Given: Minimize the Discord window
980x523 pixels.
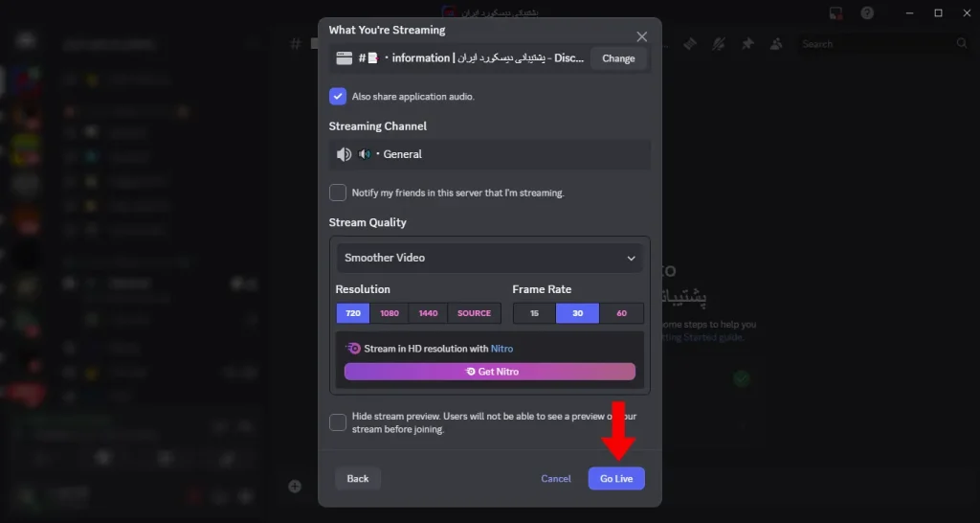Looking at the screenshot, I should pyautogui.click(x=910, y=13).
